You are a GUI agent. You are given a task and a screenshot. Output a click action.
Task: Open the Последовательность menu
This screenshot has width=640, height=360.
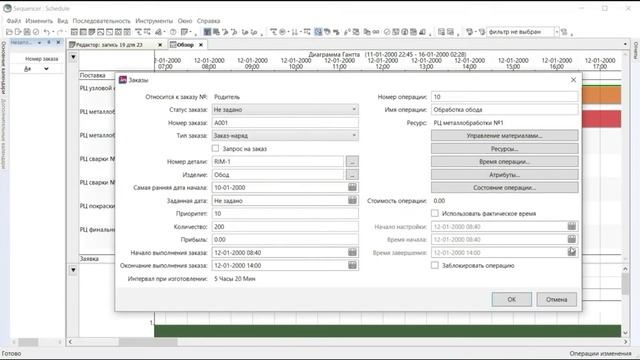[102, 21]
